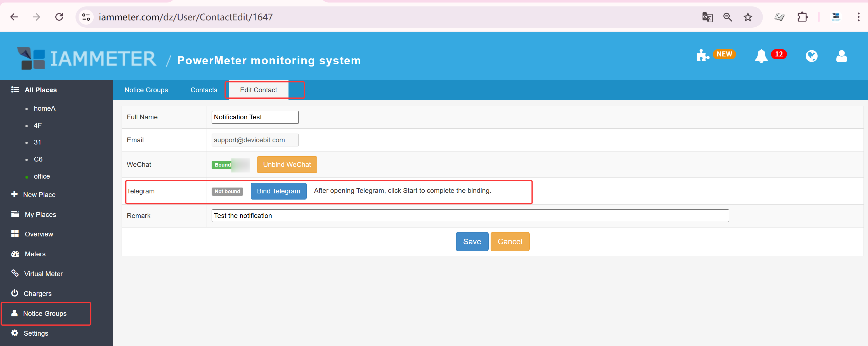Switch to the Contacts tab
Image resolution: width=868 pixels, height=346 pixels.
(x=204, y=90)
